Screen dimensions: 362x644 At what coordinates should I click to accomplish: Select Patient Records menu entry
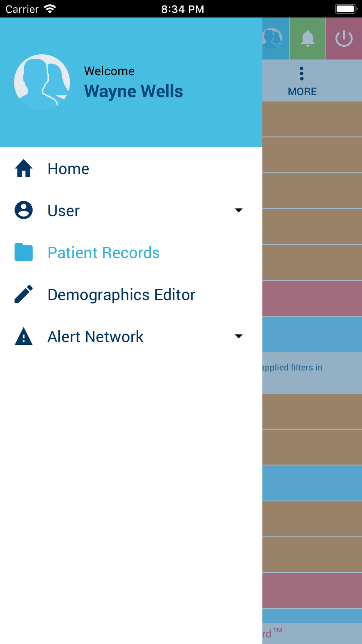tap(131, 252)
